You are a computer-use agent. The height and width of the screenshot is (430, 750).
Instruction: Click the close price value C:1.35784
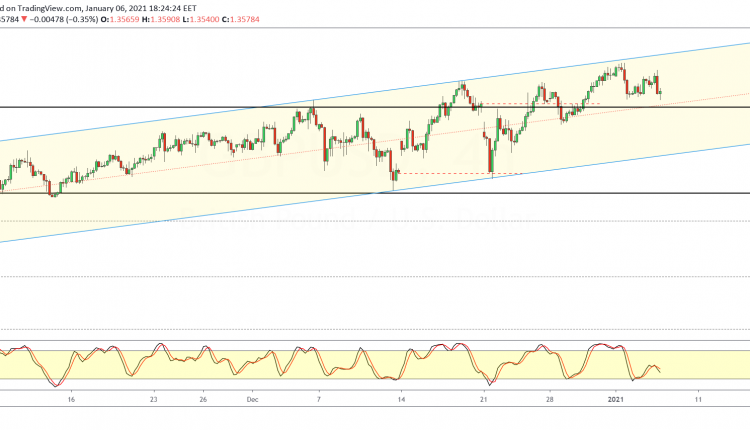241,19
